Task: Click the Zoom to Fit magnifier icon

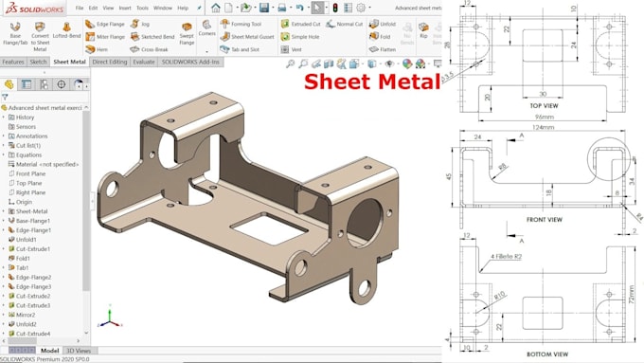Action: [291, 64]
